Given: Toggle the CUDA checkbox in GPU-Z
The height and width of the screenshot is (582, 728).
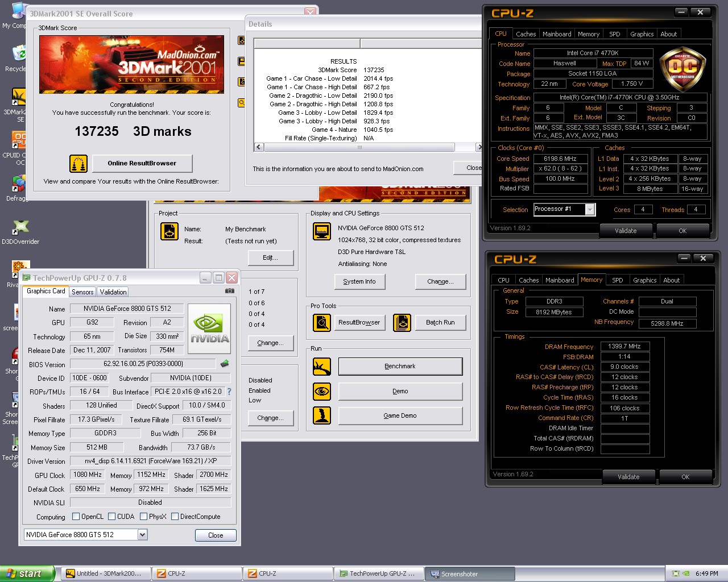Looking at the screenshot, I should click(111, 517).
